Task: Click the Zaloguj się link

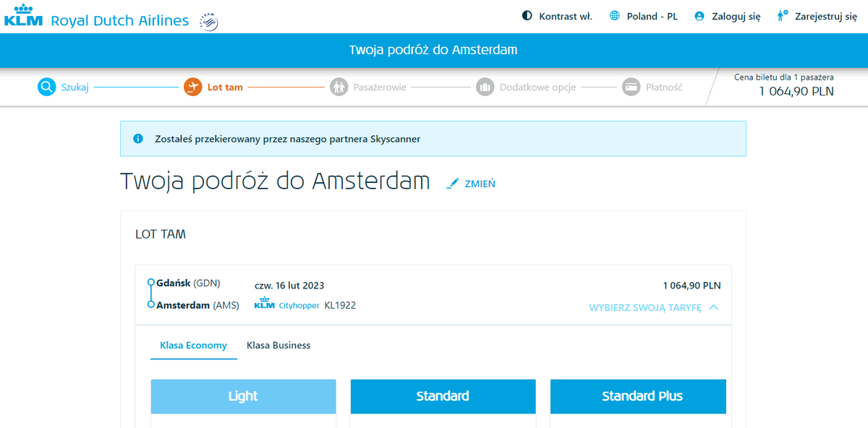Action: [736, 16]
